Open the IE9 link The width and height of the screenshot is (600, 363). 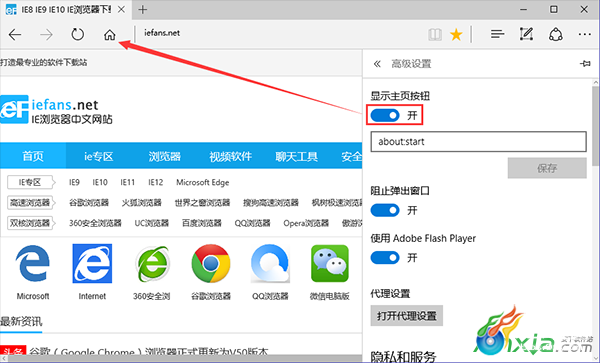point(74,182)
